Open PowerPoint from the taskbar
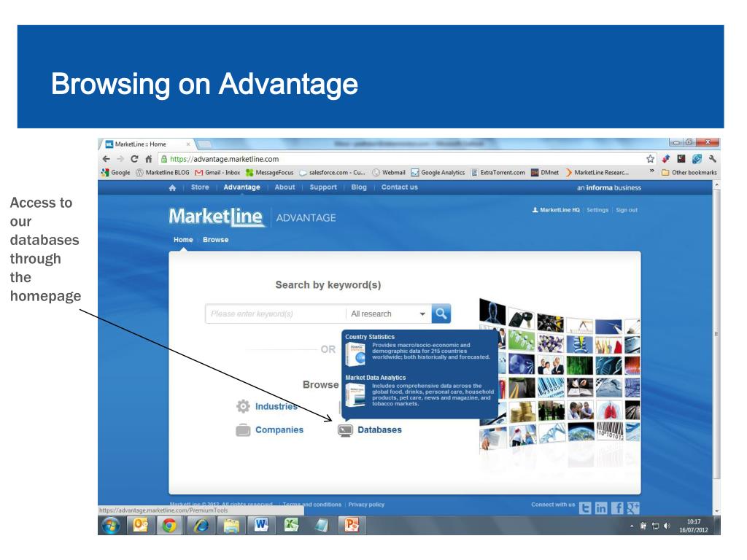747x560 pixels. (352, 525)
